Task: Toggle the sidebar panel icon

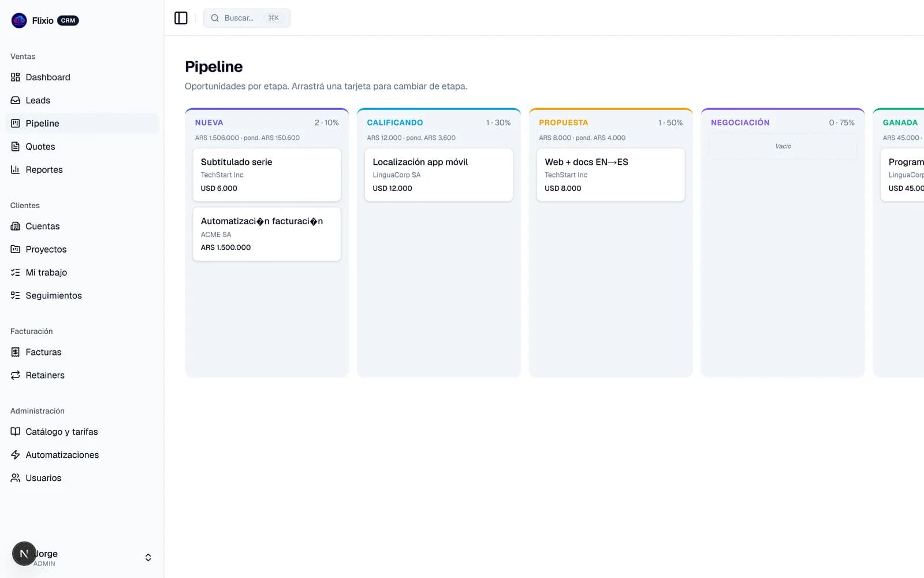Action: [181, 18]
